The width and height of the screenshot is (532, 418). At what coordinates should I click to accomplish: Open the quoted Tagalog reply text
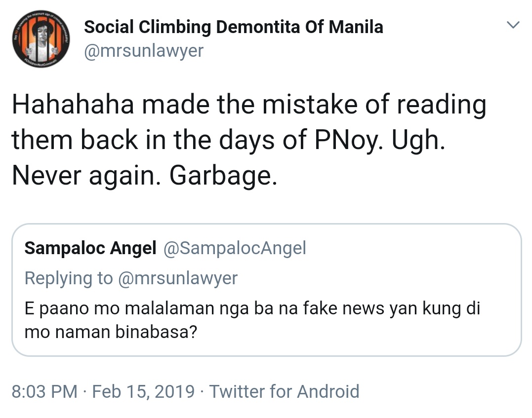252,320
